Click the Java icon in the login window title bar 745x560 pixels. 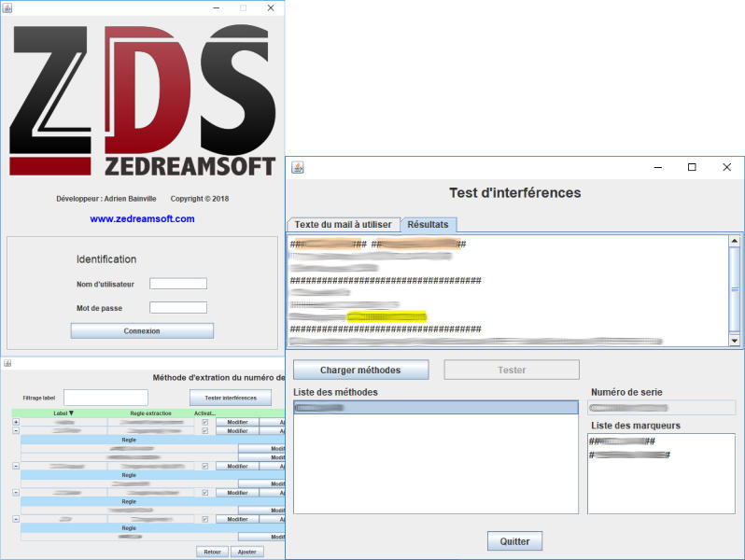7,7
